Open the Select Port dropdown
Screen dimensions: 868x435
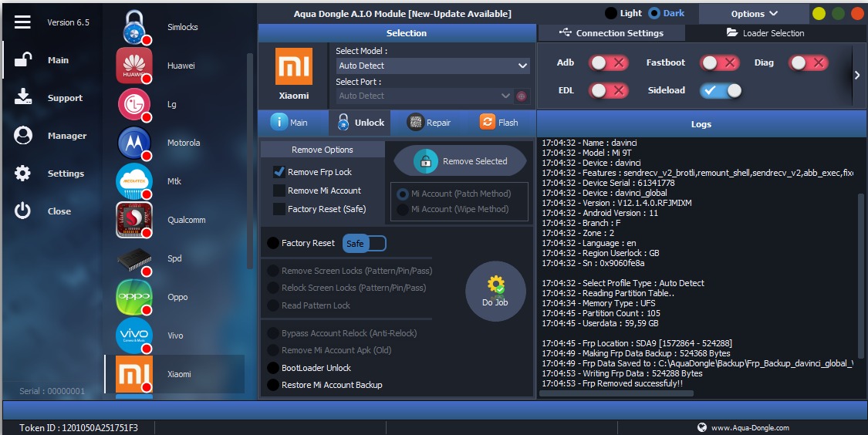[424, 96]
